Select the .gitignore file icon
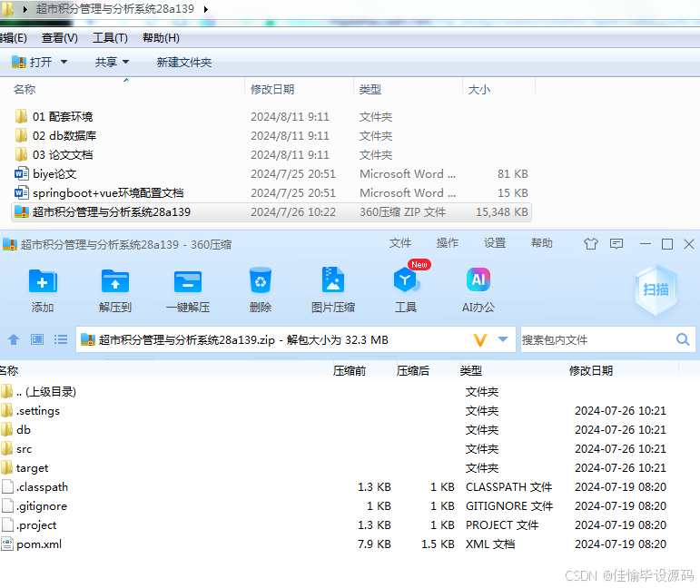The image size is (700, 588). [7, 506]
